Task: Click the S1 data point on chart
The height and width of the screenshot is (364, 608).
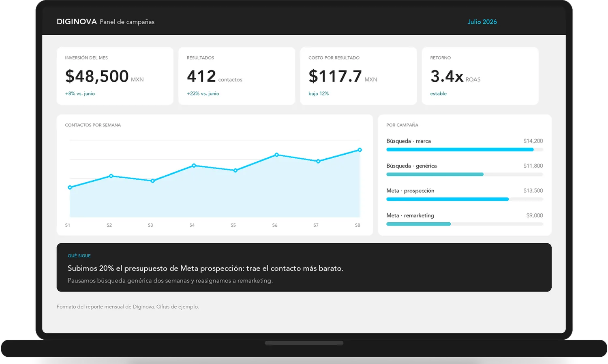Action: click(x=70, y=187)
